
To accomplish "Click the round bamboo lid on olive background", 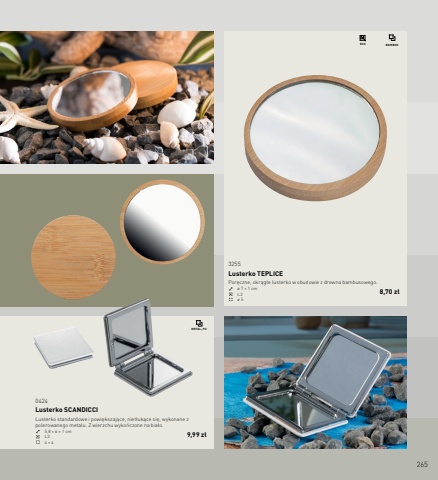I will (x=73, y=257).
